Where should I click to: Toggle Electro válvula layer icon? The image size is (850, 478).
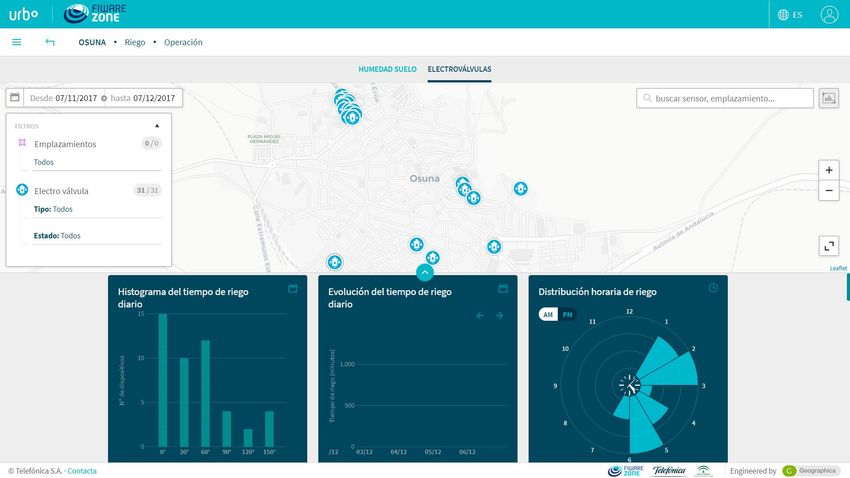click(x=22, y=190)
